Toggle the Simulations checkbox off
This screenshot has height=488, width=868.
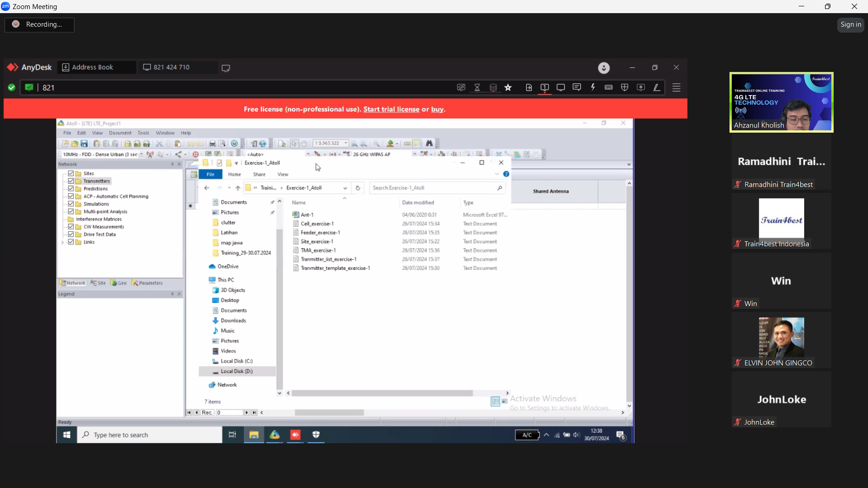point(71,204)
